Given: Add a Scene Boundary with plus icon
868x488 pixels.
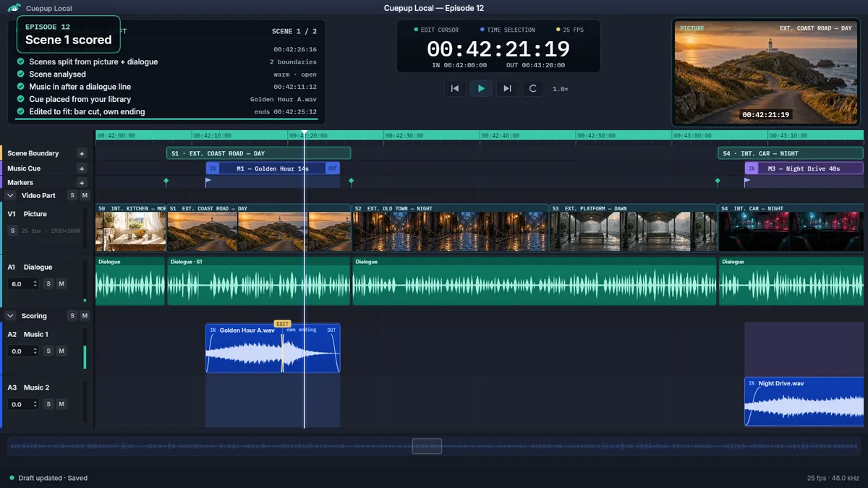Looking at the screenshot, I should [82, 153].
